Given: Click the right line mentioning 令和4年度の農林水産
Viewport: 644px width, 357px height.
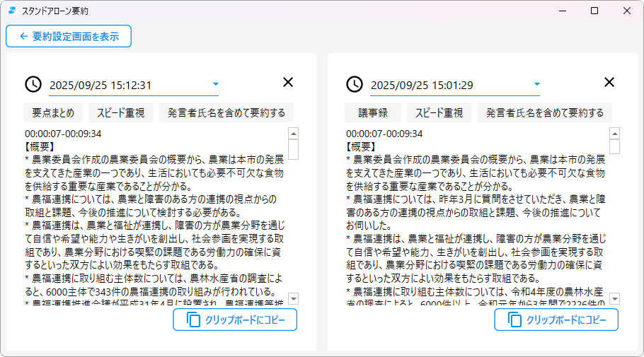Looking at the screenshot, I should [x=474, y=292].
